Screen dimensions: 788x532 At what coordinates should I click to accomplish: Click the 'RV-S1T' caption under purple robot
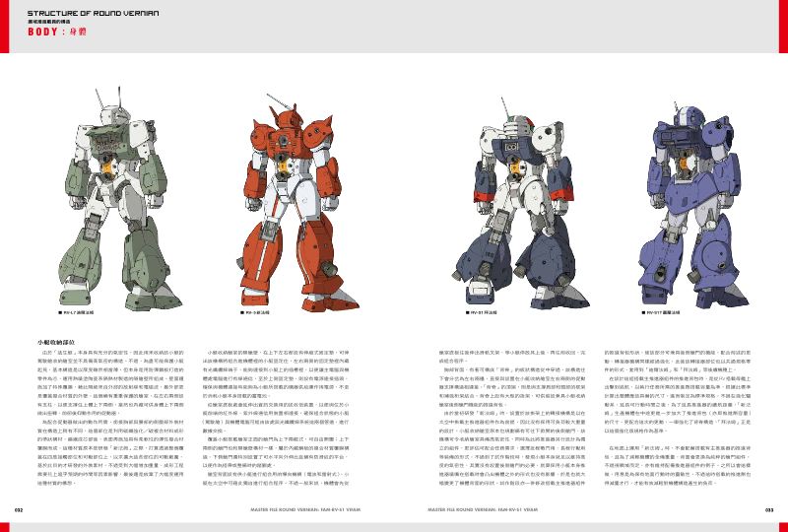coord(661,312)
